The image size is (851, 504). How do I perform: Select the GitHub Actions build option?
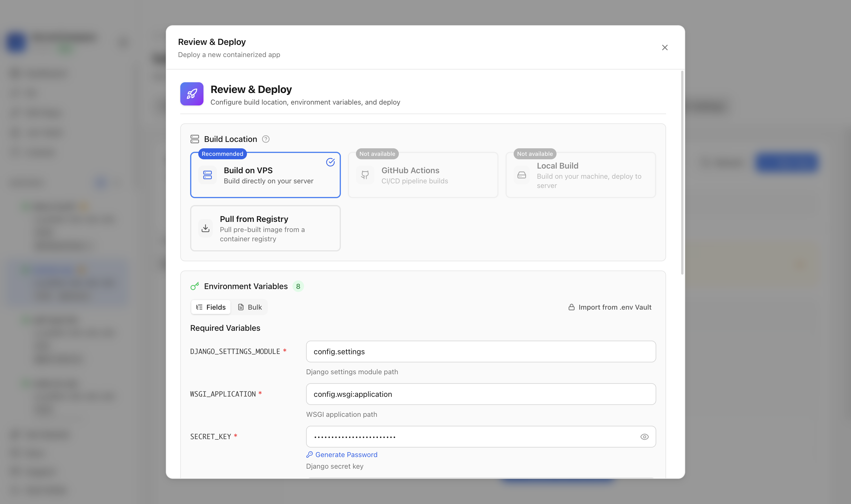[423, 175]
